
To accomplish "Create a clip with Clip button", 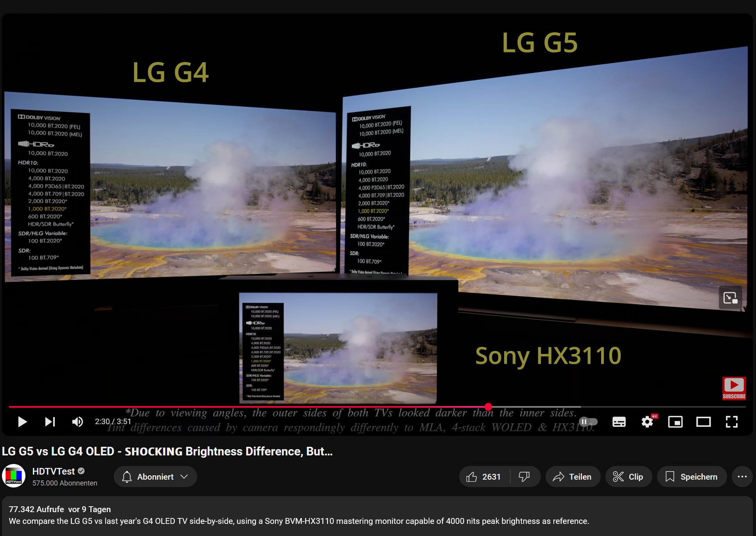I will coord(629,477).
